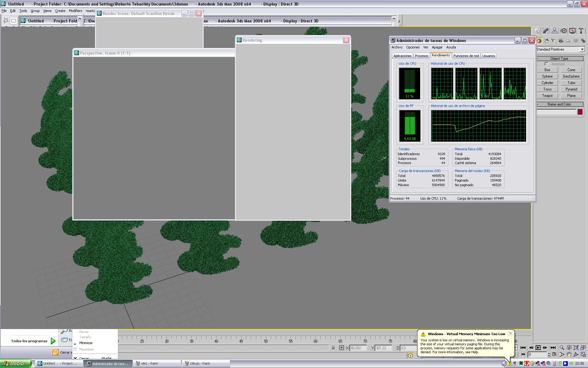Screen dimensions: 588x368
Task: Toggle the AutoGrid checkbox
Action: coord(546,64)
